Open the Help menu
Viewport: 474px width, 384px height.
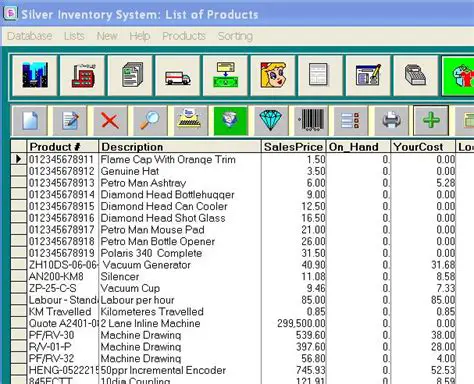pyautogui.click(x=140, y=36)
